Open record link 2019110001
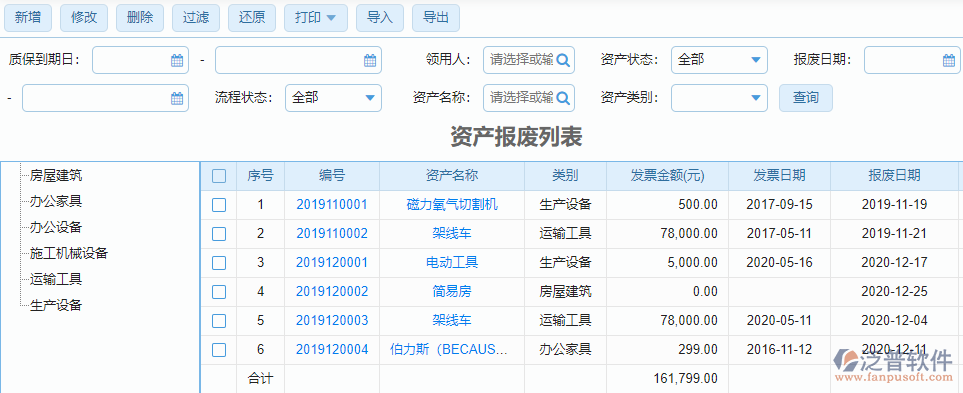 (332, 205)
